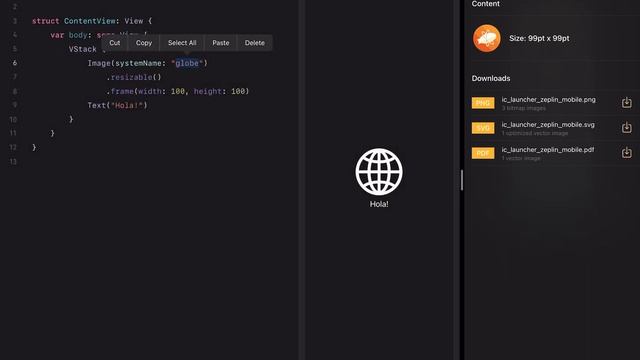Download ic_launcher_zeplin_mobile.svg
640x360 pixels.
pos(627,128)
